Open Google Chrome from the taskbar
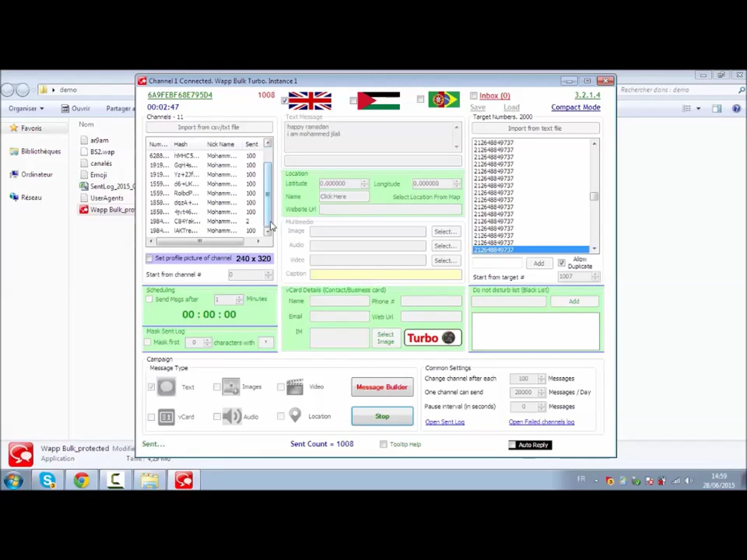The width and height of the screenshot is (747, 560). [x=81, y=480]
